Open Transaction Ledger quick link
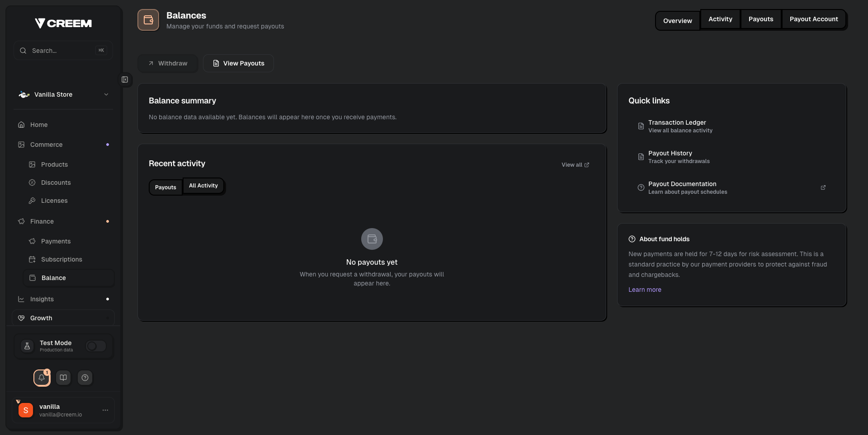Image resolution: width=868 pixels, height=435 pixels. point(731,126)
